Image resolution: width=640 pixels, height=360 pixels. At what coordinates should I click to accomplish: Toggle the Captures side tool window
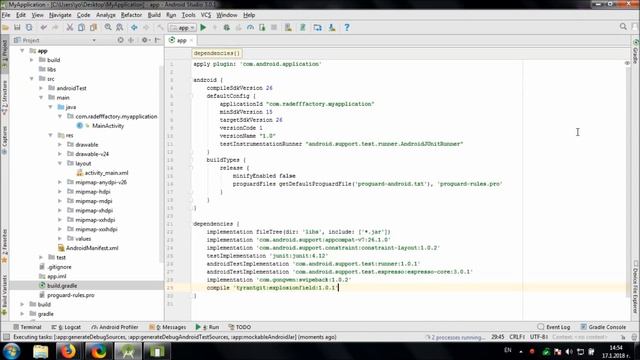[4, 140]
